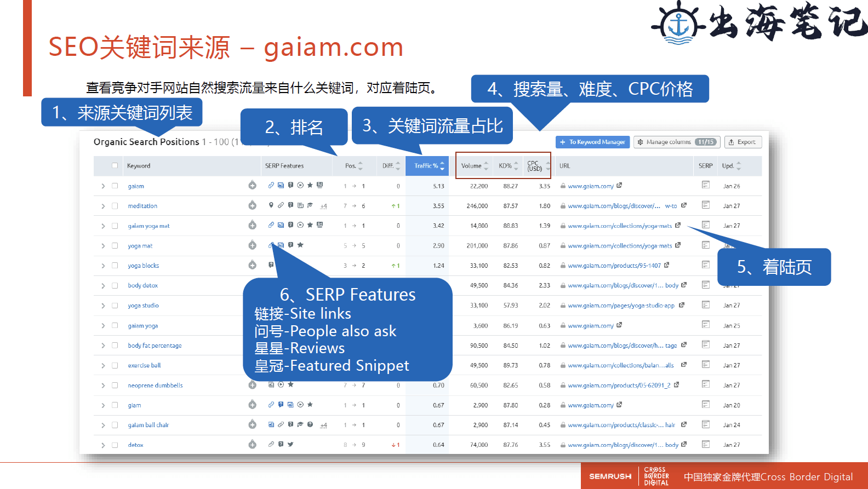Open external link icon for products/95-1407 URL
The height and width of the screenshot is (489, 868).
click(666, 265)
